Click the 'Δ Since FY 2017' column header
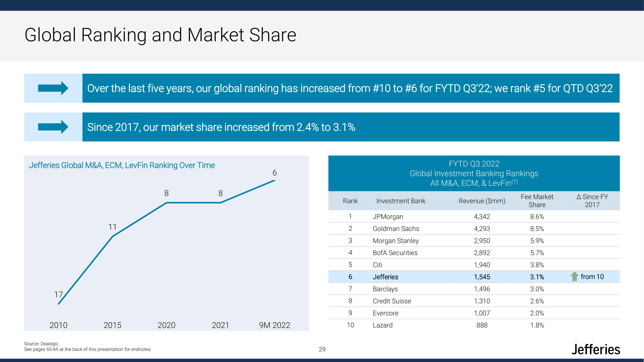644x362 pixels. [x=592, y=201]
